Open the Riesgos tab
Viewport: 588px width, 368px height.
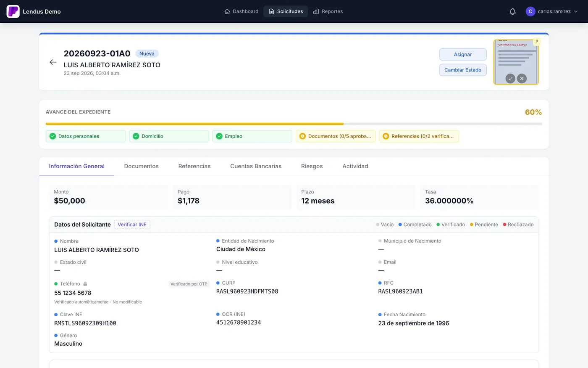312,166
